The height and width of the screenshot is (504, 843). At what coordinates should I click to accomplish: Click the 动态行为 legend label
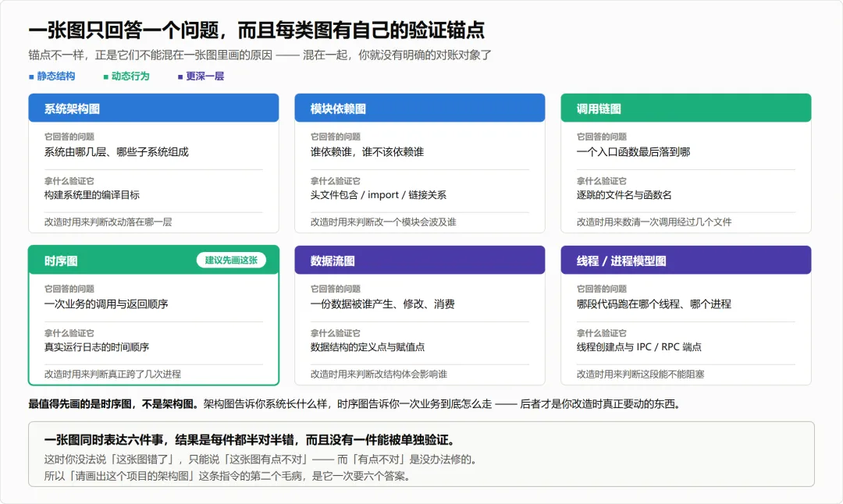click(x=130, y=76)
